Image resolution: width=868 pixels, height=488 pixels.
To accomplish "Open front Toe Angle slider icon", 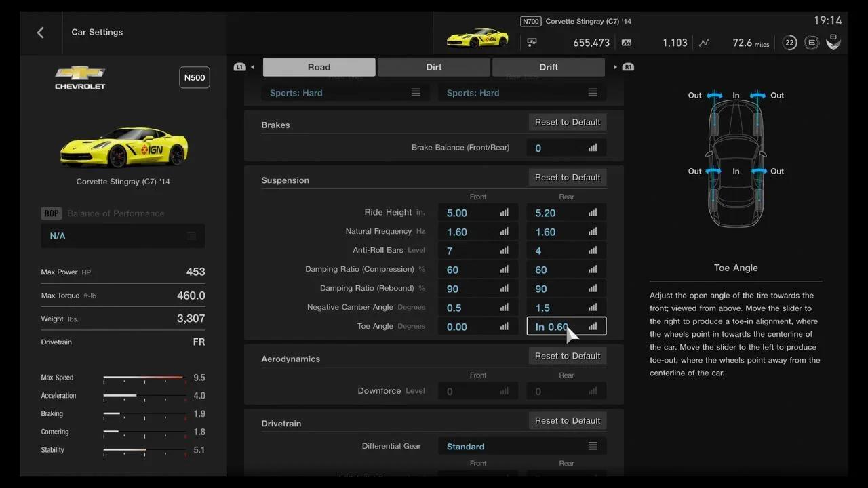I will point(505,327).
